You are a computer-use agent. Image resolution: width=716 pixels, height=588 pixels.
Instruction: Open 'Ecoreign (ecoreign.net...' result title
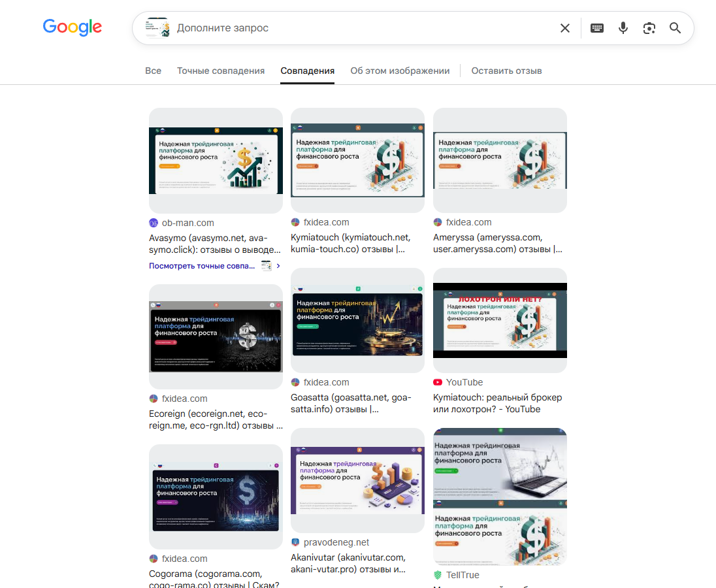[x=216, y=419]
